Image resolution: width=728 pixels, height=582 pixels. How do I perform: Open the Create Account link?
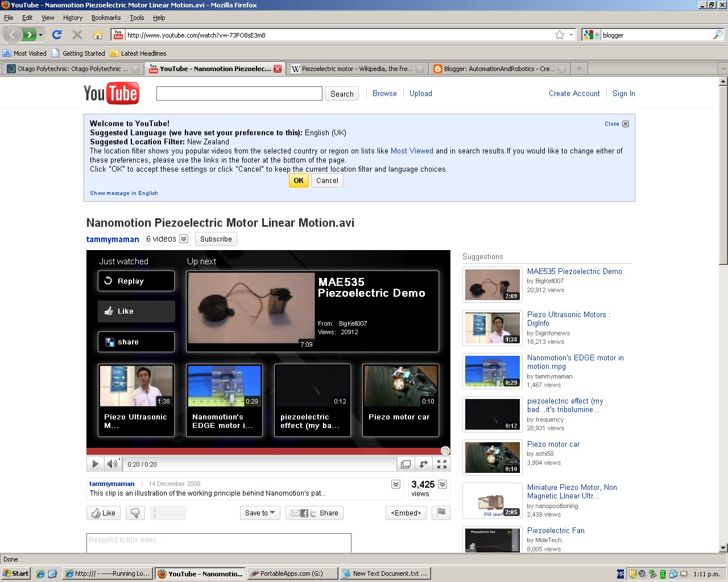pos(574,93)
